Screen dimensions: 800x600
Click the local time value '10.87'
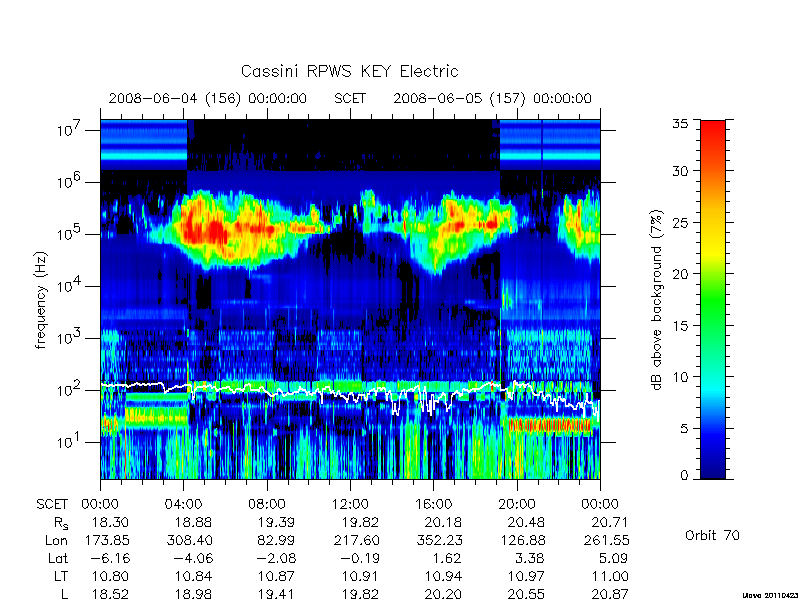click(277, 577)
